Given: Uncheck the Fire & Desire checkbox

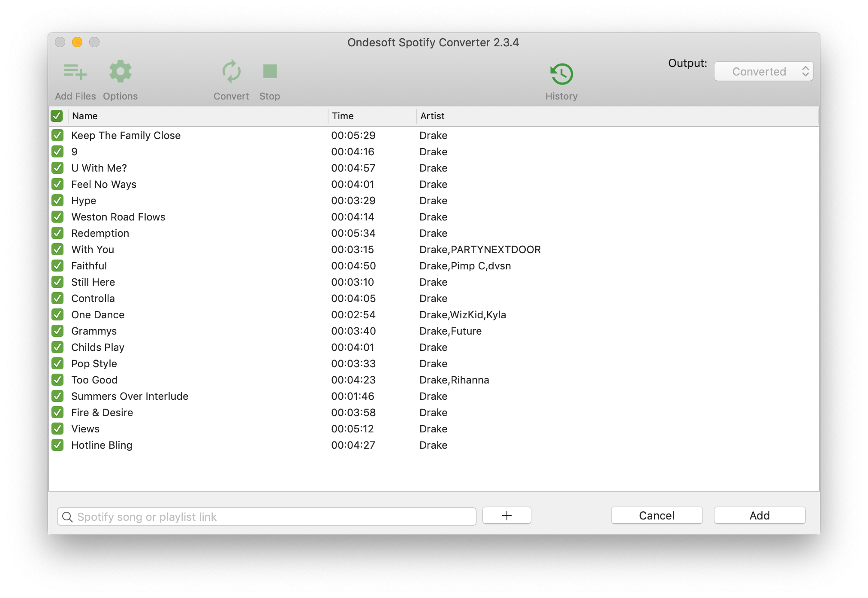Looking at the screenshot, I should point(57,413).
